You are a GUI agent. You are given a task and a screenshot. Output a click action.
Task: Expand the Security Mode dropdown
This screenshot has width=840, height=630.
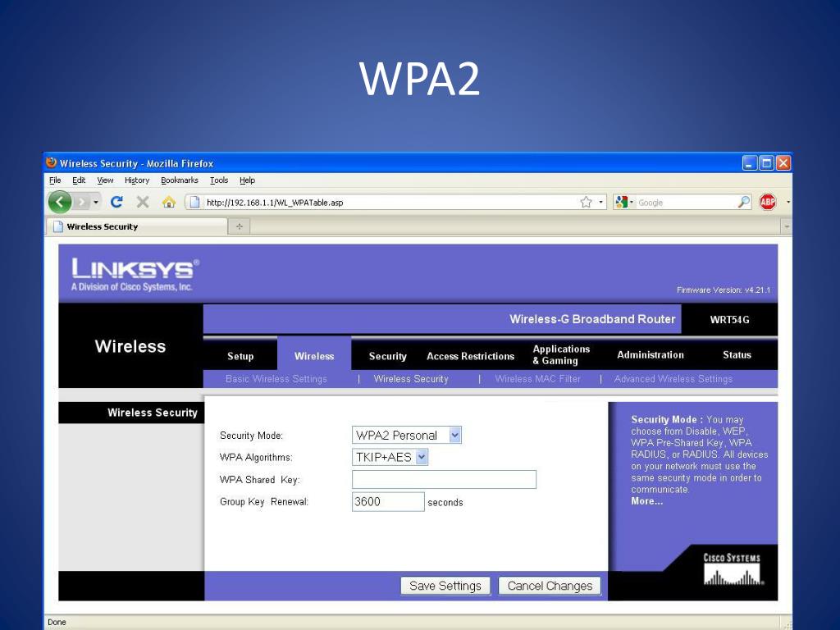[407, 435]
